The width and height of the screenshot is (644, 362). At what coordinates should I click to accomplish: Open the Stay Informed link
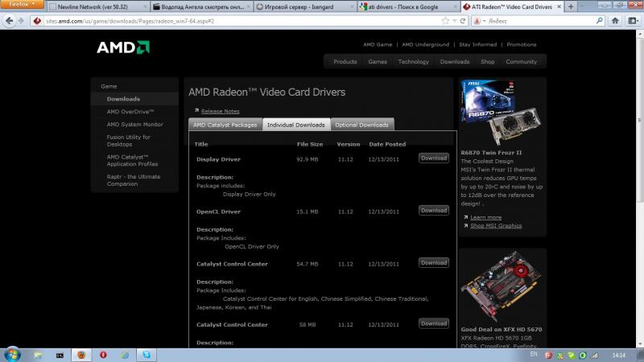point(477,44)
